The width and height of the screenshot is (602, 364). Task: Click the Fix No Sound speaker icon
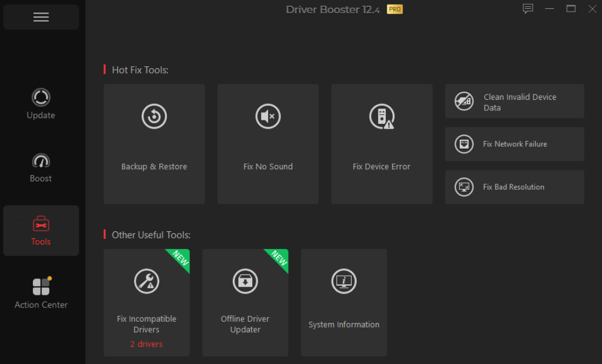click(x=268, y=116)
